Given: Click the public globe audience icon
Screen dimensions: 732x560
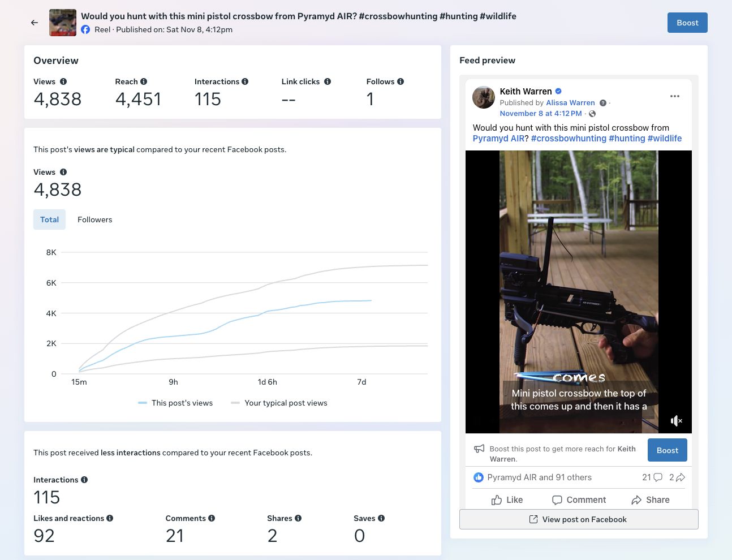Looking at the screenshot, I should pyautogui.click(x=592, y=114).
